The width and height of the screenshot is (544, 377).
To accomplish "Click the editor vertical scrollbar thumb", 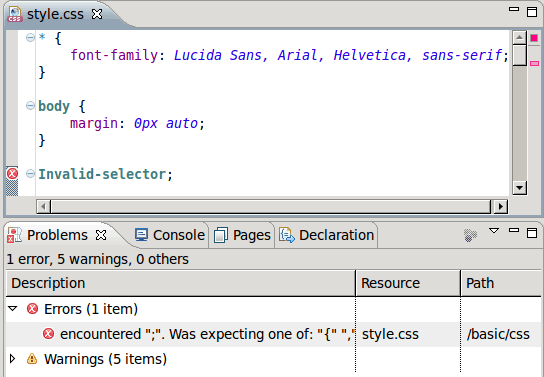I will pos(519,55).
